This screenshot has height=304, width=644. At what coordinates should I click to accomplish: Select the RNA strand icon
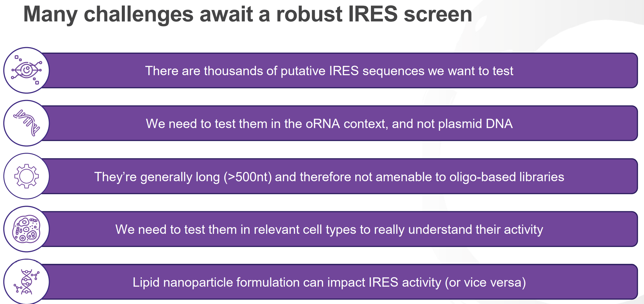point(26,123)
